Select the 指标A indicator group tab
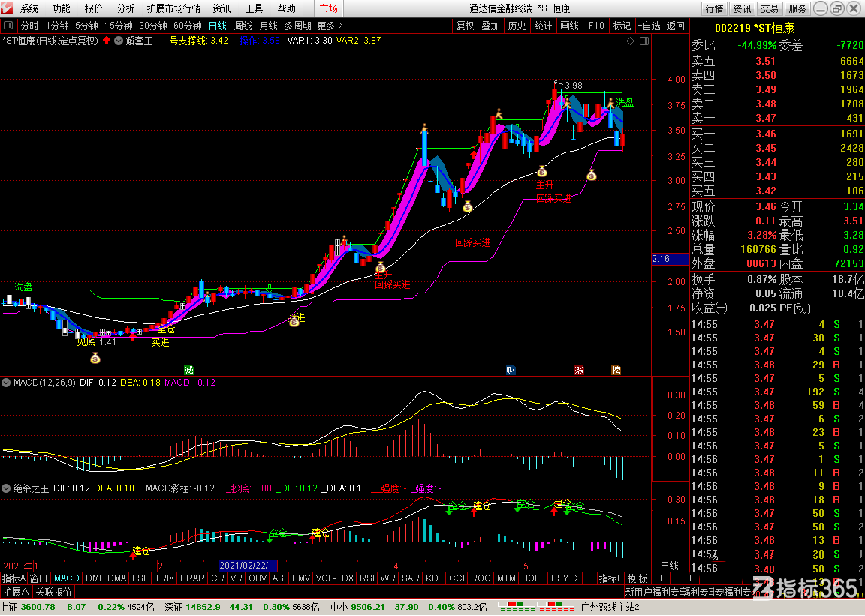Image resolution: width=865 pixels, height=616 pixels. pos(14,578)
